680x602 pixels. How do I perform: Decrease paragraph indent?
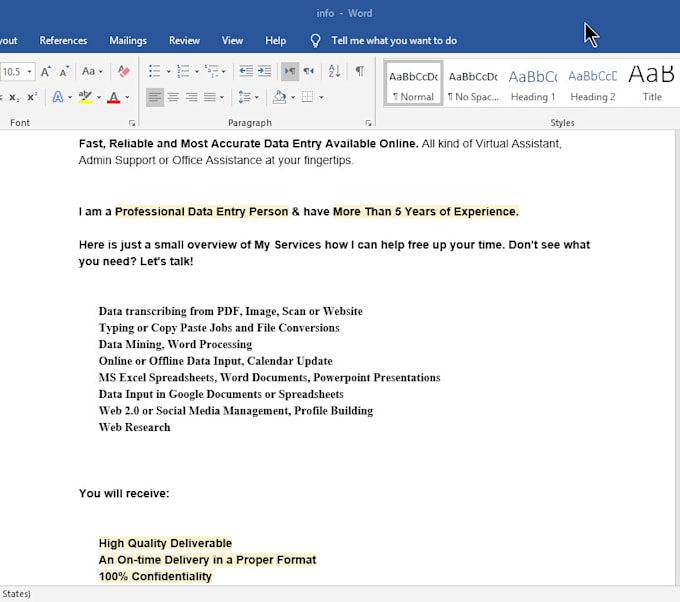246,71
